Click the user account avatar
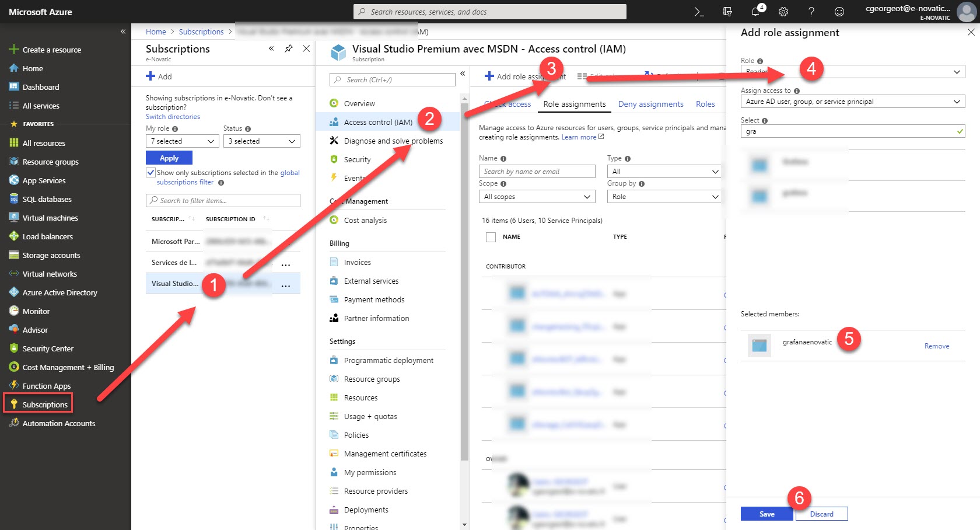Viewport: 980px width, 530px height. point(967,12)
